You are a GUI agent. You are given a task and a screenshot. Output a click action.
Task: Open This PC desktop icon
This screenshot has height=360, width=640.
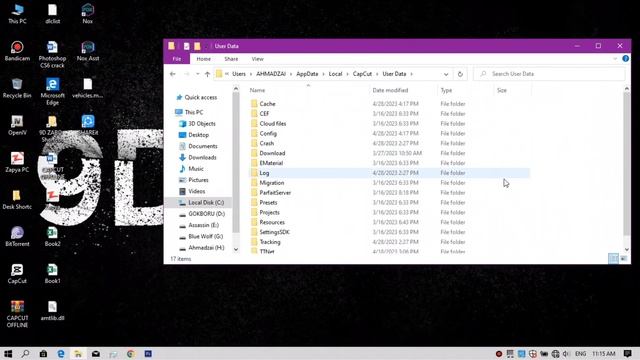click(x=17, y=13)
